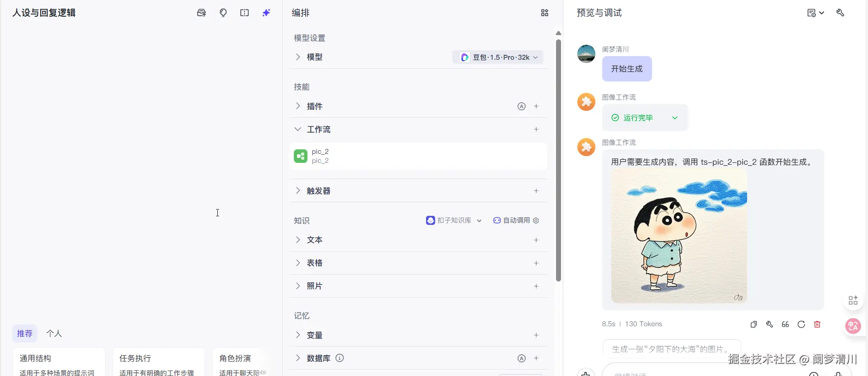
Task: Expand the 文本 knowledge section
Action: pos(297,240)
